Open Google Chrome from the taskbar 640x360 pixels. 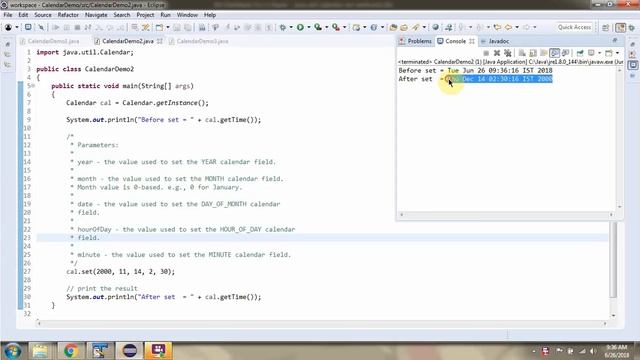(71, 351)
